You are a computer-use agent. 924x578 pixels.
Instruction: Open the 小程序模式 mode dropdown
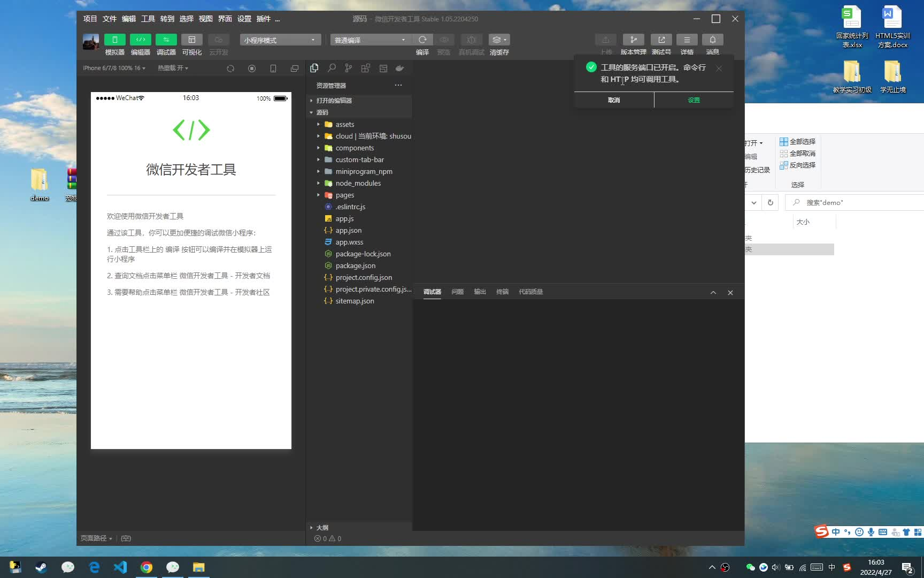coord(280,40)
